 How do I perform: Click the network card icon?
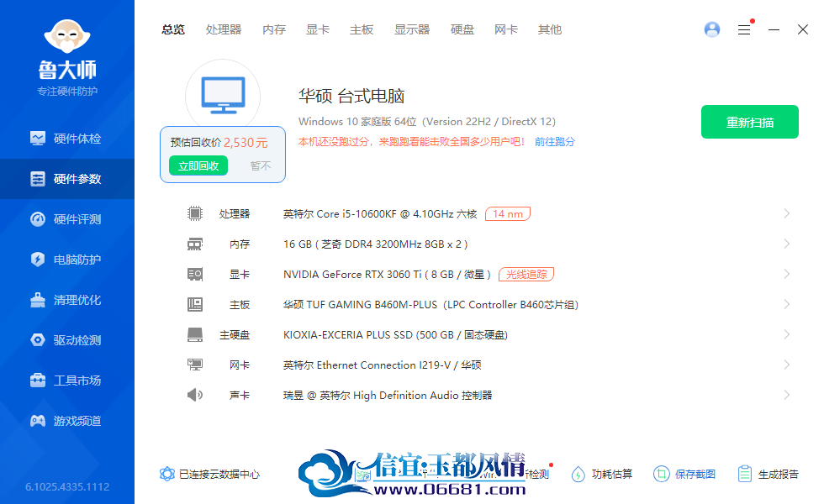(195, 365)
